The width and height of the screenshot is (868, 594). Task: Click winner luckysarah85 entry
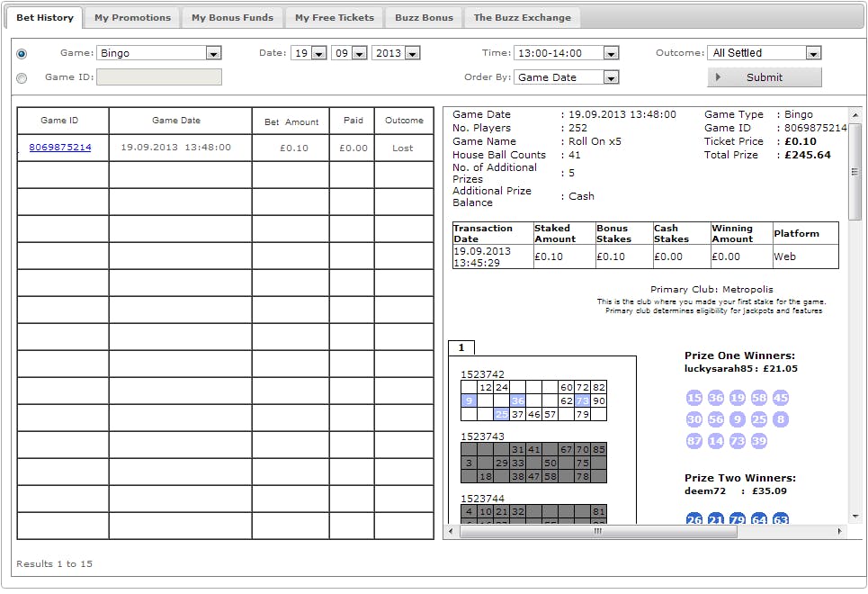[x=740, y=369]
